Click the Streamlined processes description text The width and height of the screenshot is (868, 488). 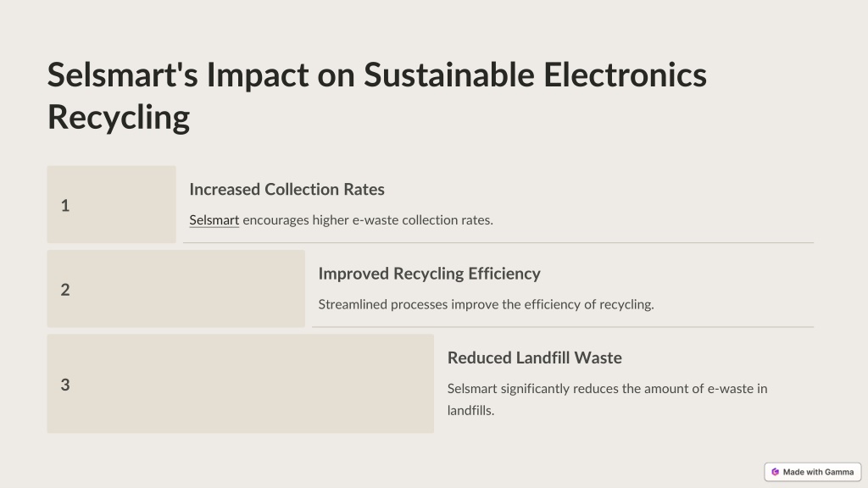486,304
